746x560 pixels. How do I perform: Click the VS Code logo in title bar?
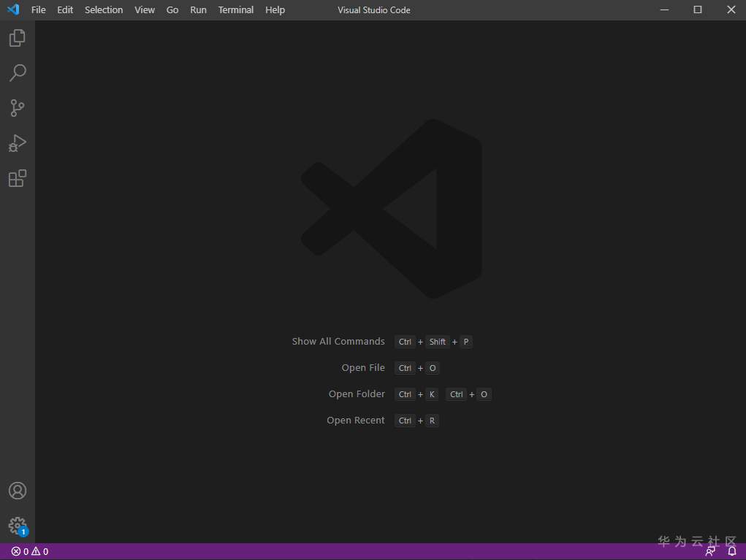[13, 9]
